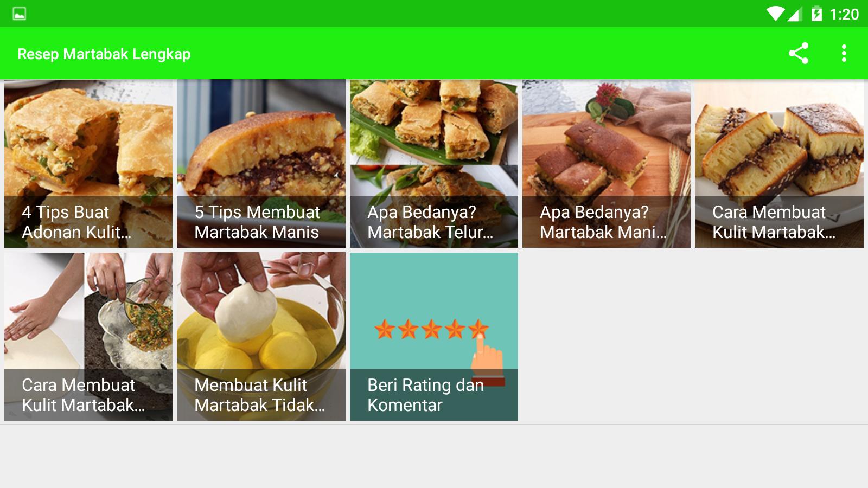Click '5 Tips Membuat Martabak Manis' caption text
868x488 pixels.
[x=257, y=222]
